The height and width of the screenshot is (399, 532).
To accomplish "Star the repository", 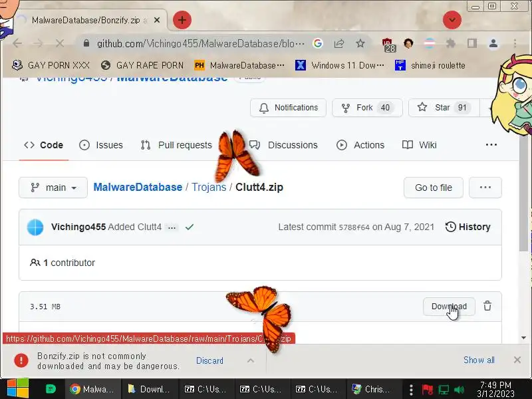I will (x=444, y=108).
